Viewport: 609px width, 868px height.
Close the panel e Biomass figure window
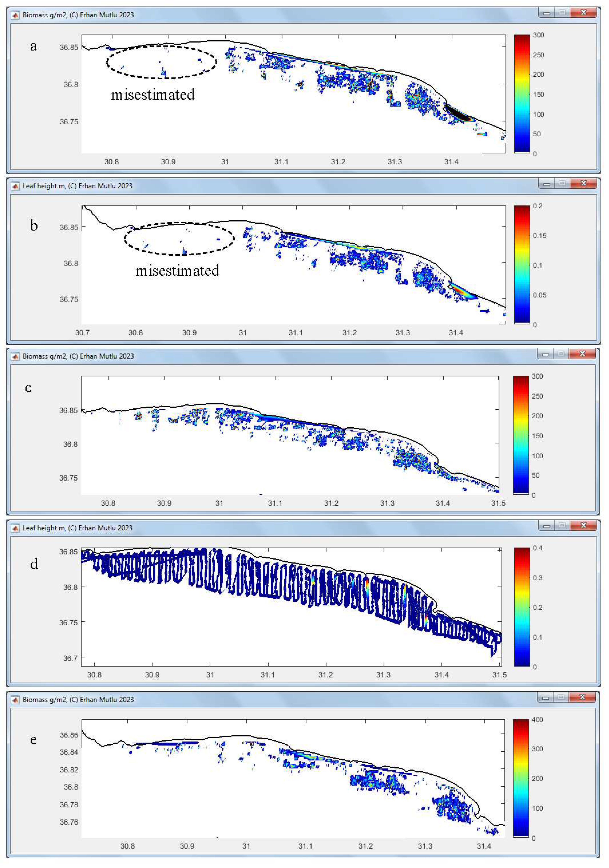[582, 697]
